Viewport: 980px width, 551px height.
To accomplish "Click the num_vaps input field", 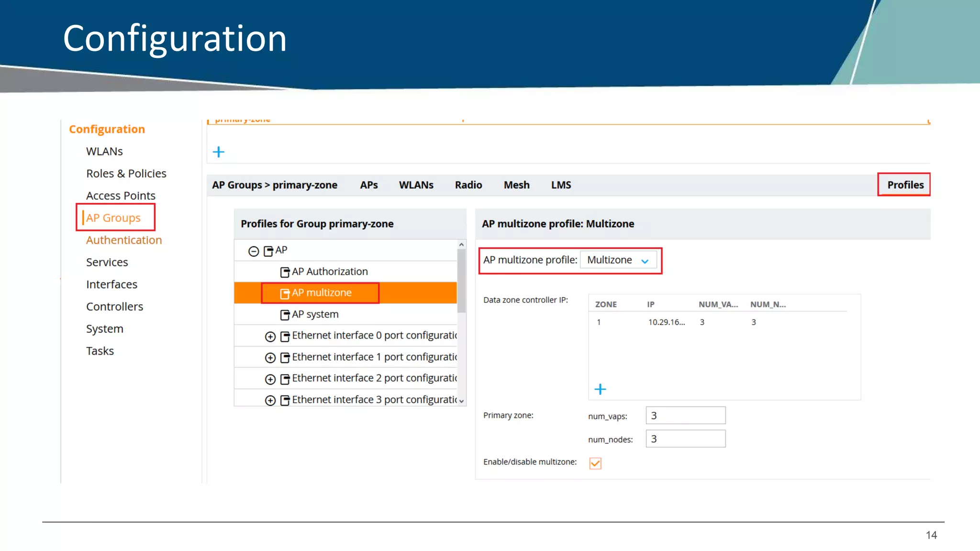I will [685, 415].
